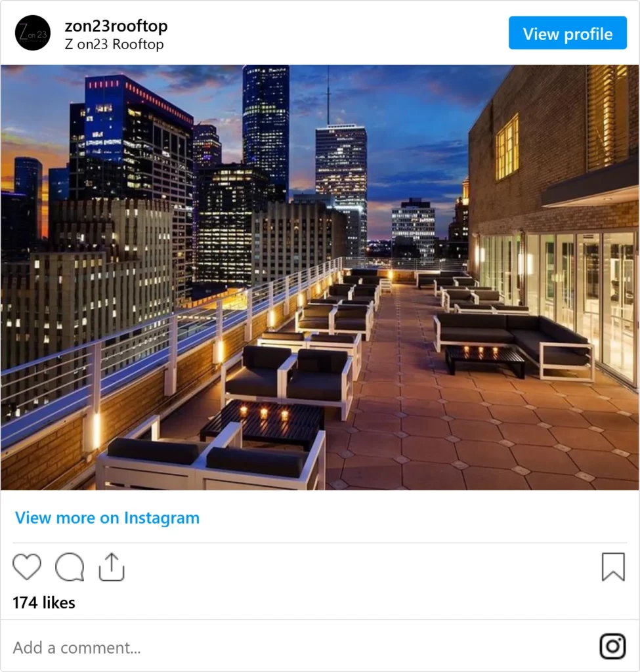This screenshot has width=640, height=672.
Task: Open the Z on23 round profile avatar
Action: tap(33, 33)
